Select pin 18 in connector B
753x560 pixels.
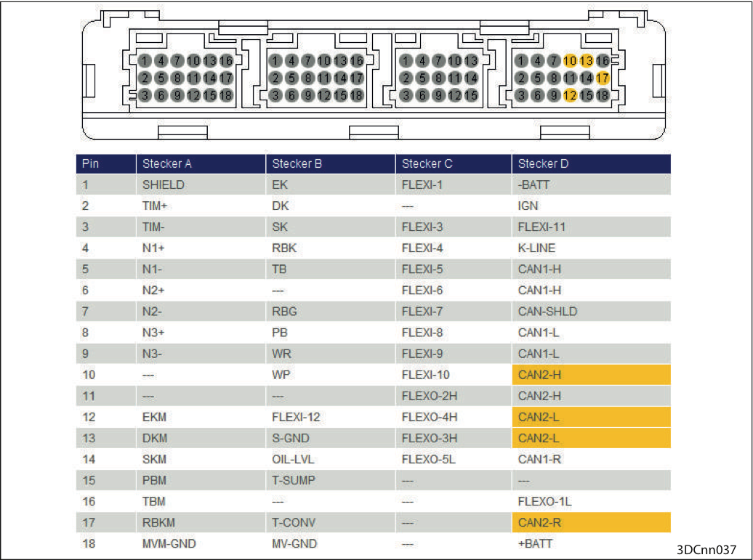tap(356, 95)
